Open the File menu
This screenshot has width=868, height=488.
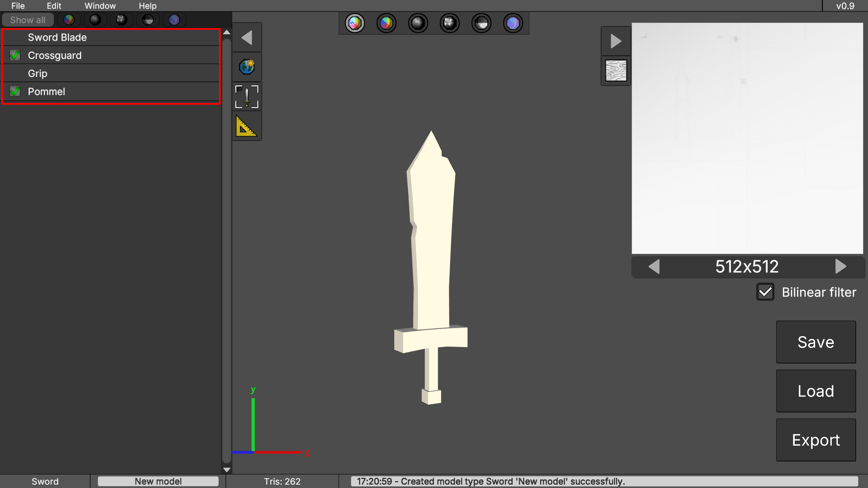[x=18, y=5]
